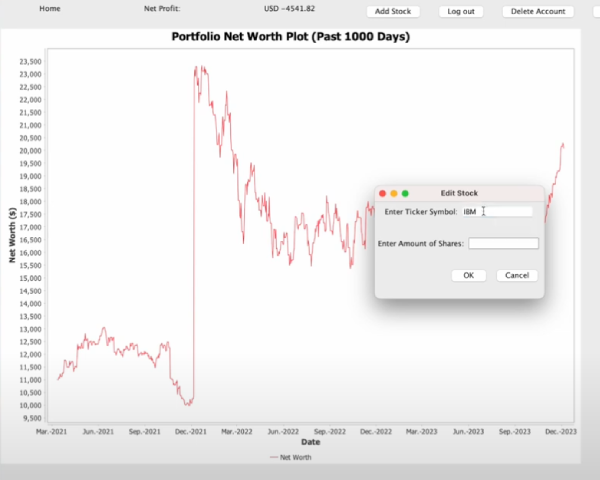The image size is (600, 480).
Task: Click the Portfolio Net Worth Plot title
Action: 290,37
